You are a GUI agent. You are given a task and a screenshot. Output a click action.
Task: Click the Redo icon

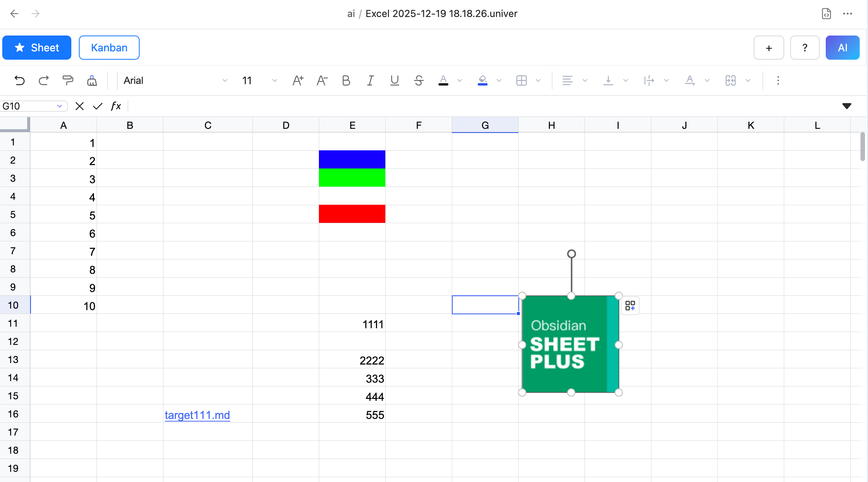(x=44, y=80)
